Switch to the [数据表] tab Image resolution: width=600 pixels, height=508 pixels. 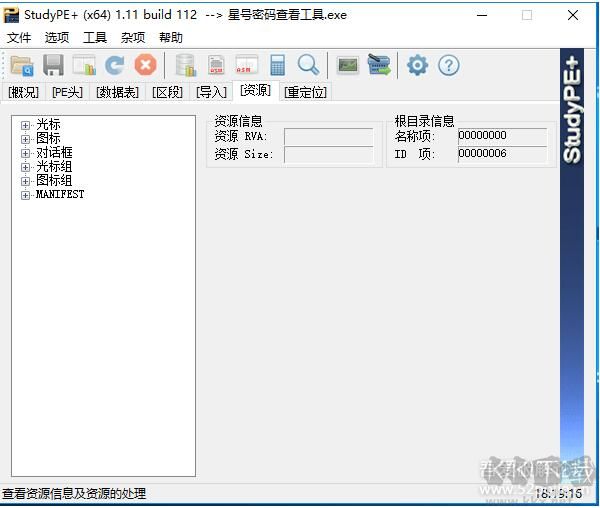pos(117,92)
